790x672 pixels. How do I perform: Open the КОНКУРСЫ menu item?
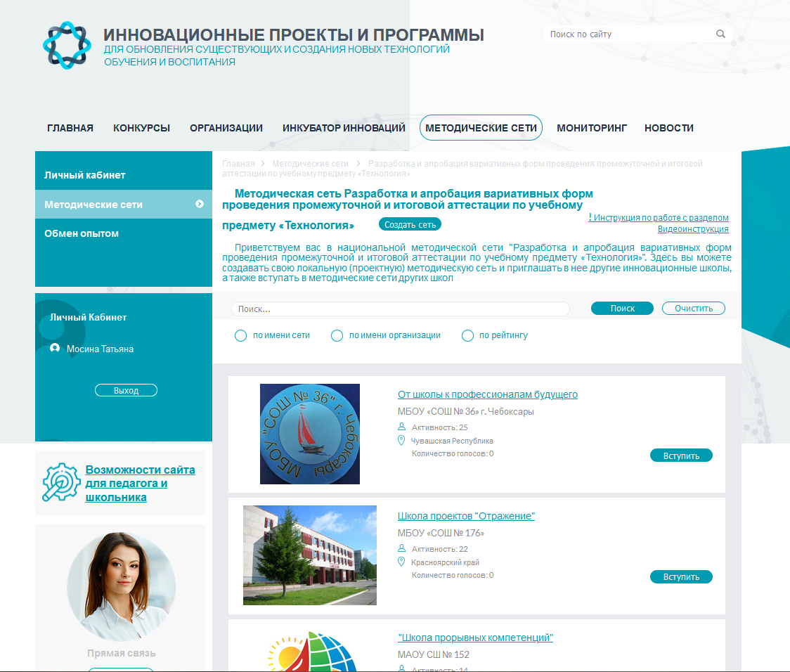141,128
